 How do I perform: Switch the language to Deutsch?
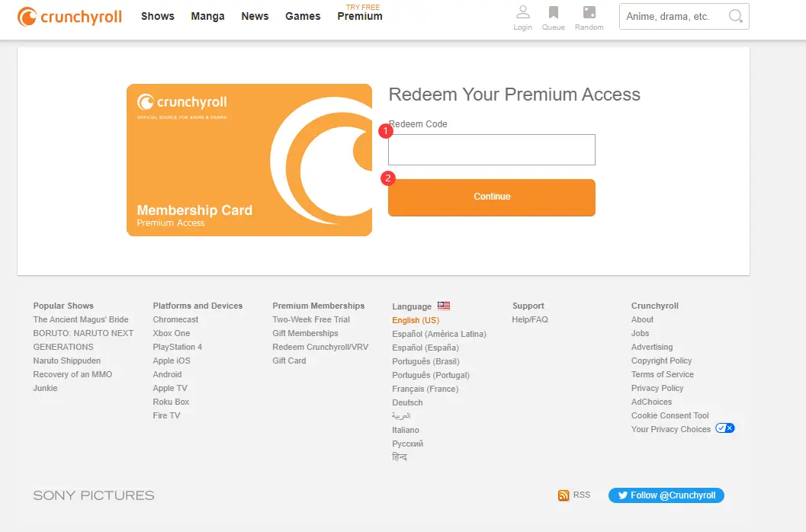tap(407, 402)
